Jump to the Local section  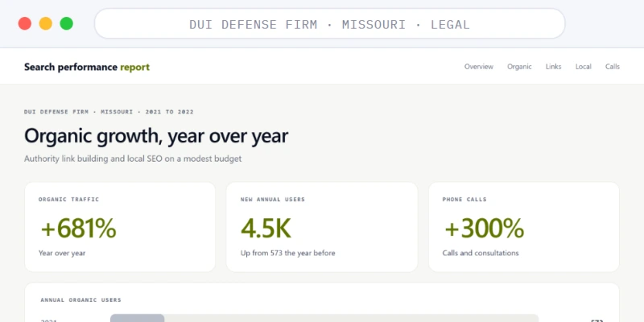(583, 67)
